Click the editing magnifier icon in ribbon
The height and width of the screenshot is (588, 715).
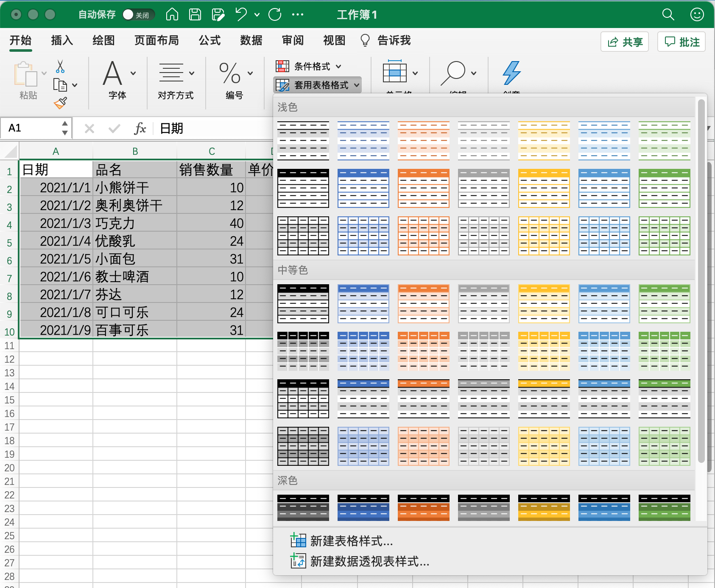(x=453, y=73)
